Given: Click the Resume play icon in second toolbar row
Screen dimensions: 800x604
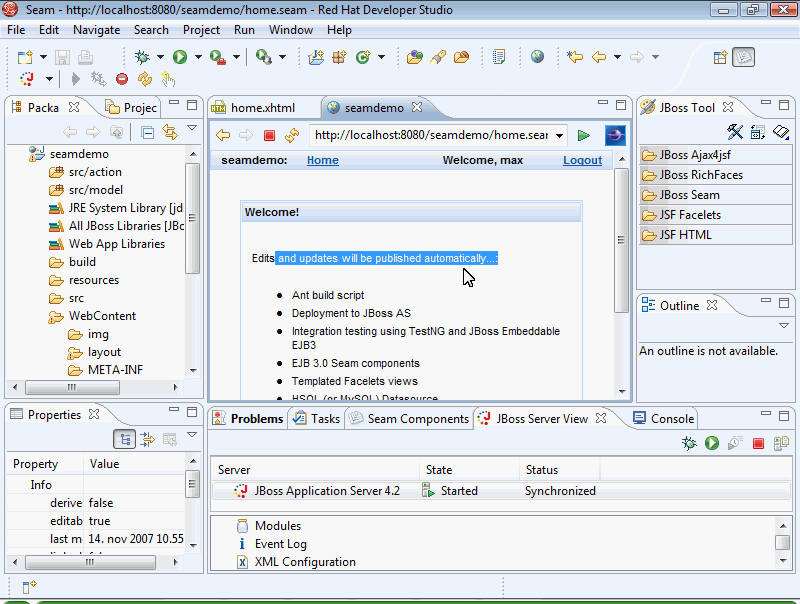Looking at the screenshot, I should coord(76,79).
